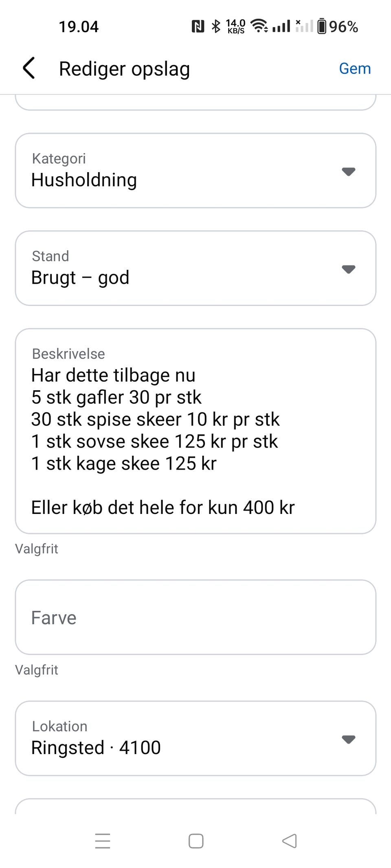Tap the partially visible field at bottom

(x=195, y=807)
